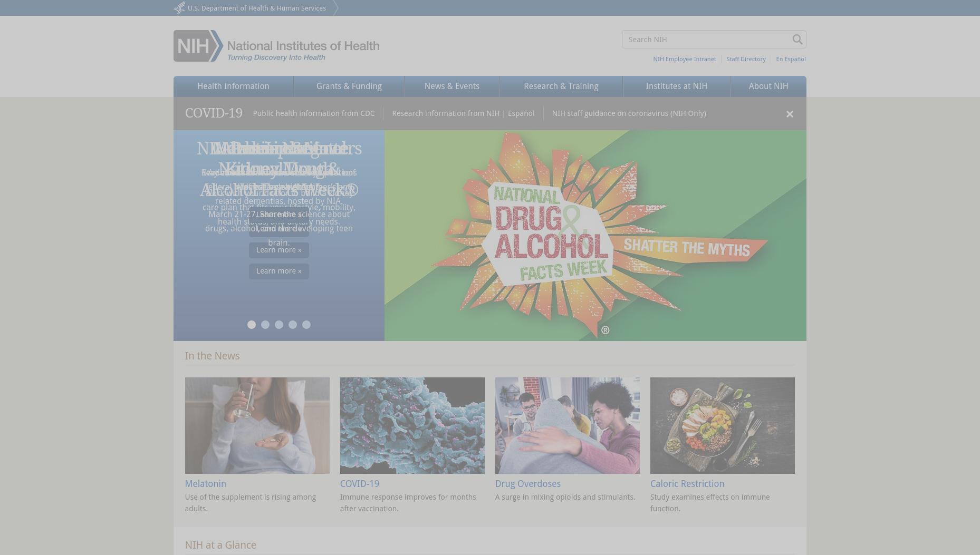Open NIH Employee Intranet link
The image size is (980, 555).
684,59
